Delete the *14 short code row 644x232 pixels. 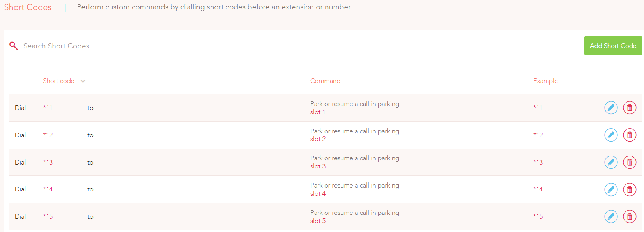coord(630,189)
